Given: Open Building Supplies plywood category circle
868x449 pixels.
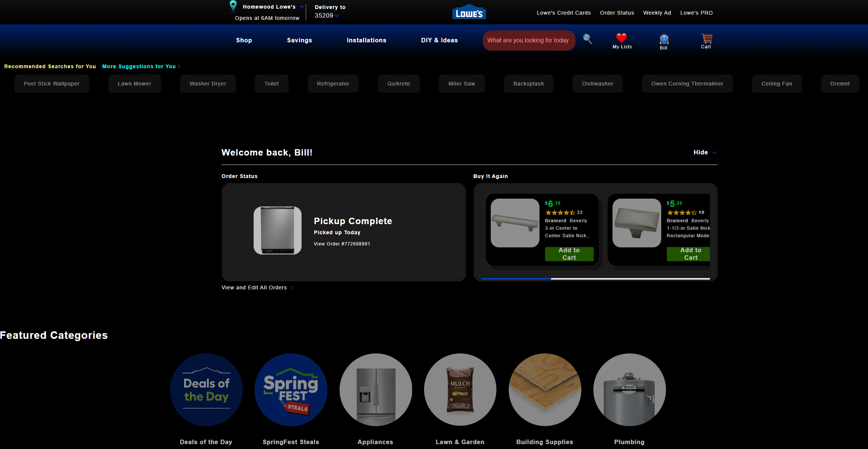Looking at the screenshot, I should [545, 390].
